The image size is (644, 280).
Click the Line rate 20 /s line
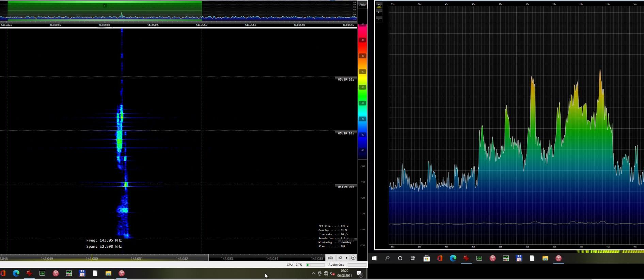pyautogui.click(x=333, y=234)
